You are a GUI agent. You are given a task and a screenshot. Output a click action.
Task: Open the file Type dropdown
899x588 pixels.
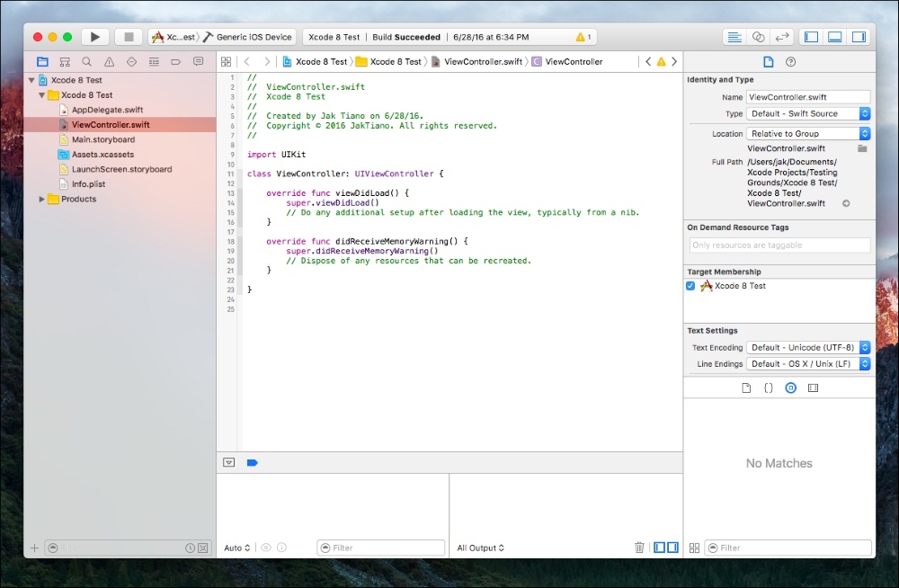click(x=808, y=113)
